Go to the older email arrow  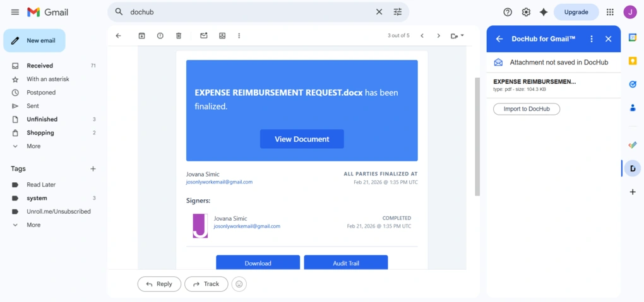click(x=439, y=36)
